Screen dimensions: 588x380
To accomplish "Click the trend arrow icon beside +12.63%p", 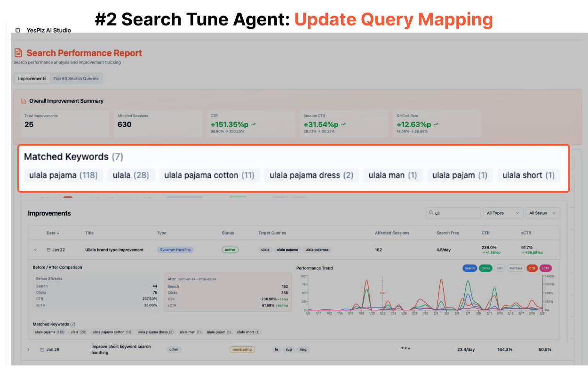I will coord(436,125).
